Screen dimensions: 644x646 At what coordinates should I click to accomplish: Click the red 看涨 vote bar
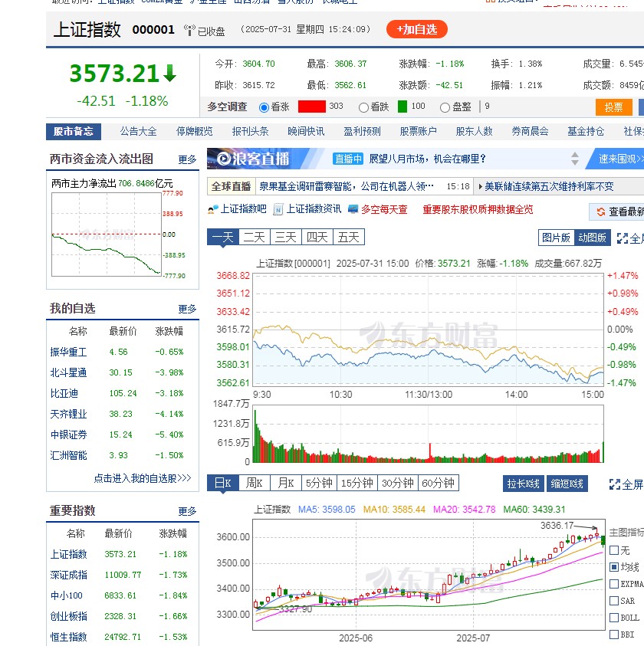313,107
